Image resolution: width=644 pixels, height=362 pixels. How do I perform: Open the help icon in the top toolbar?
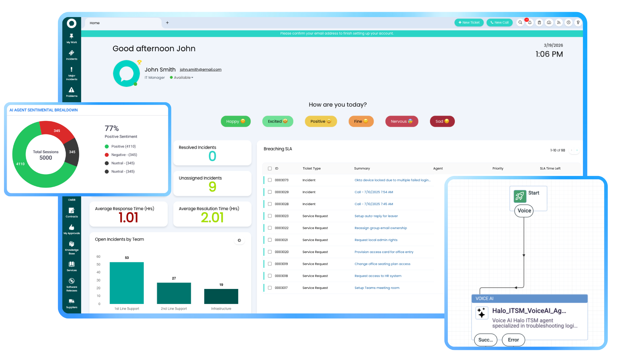pos(578,22)
